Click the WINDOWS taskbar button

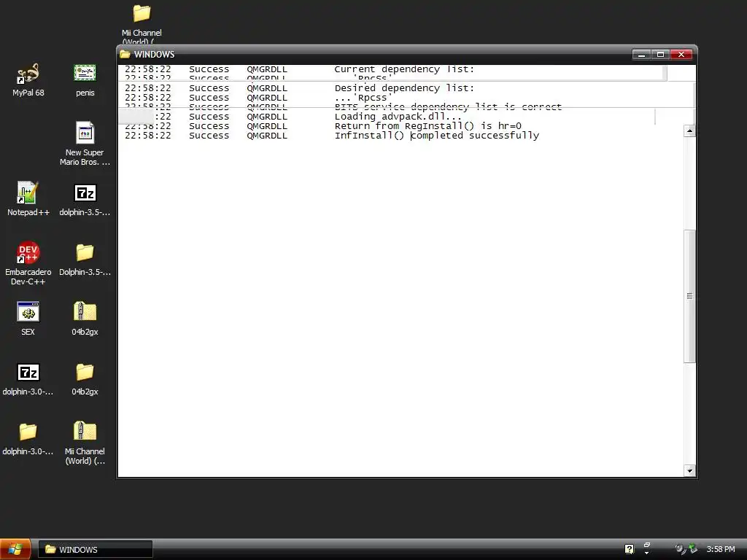click(96, 550)
